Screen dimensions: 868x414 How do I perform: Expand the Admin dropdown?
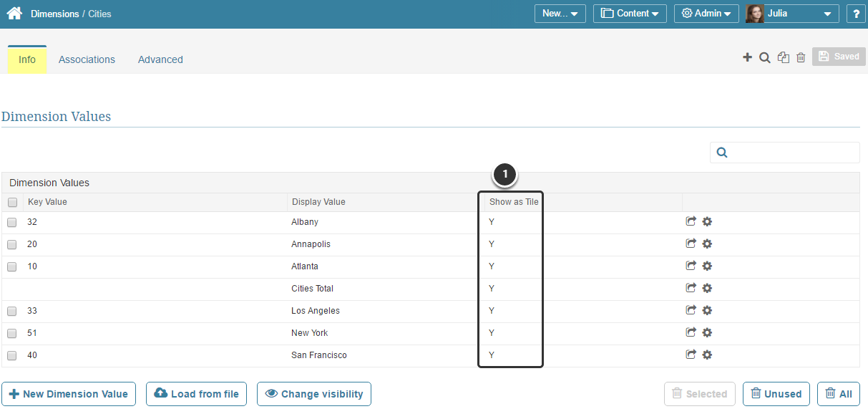tap(706, 13)
